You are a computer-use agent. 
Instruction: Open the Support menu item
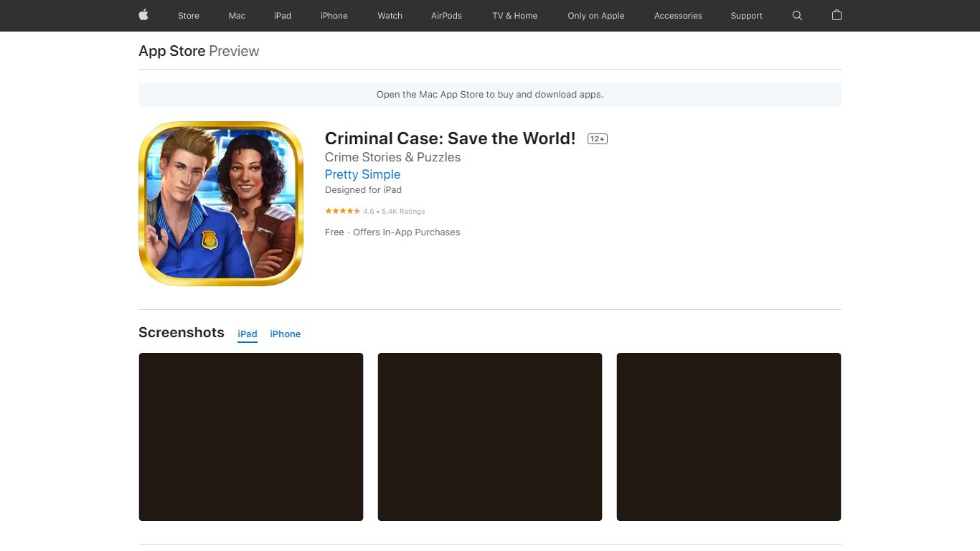point(747,16)
